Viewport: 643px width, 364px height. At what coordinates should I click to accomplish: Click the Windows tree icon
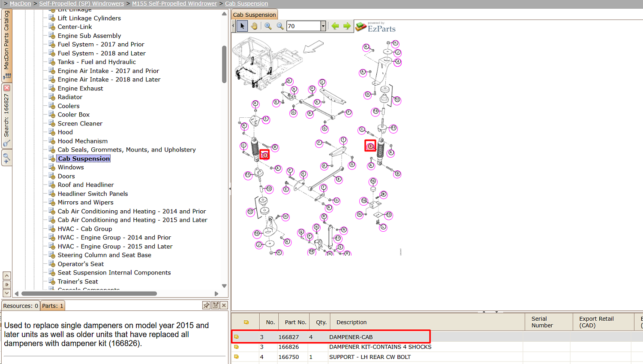tap(52, 167)
